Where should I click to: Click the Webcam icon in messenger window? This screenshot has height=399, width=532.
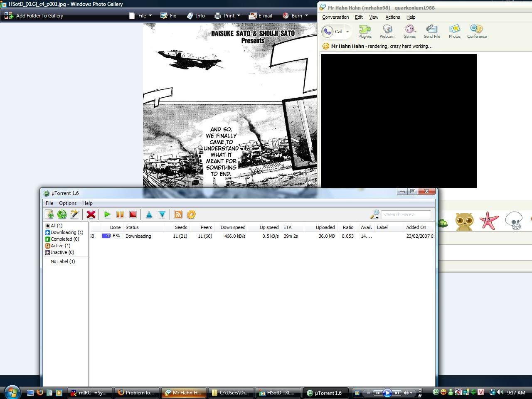[387, 31]
